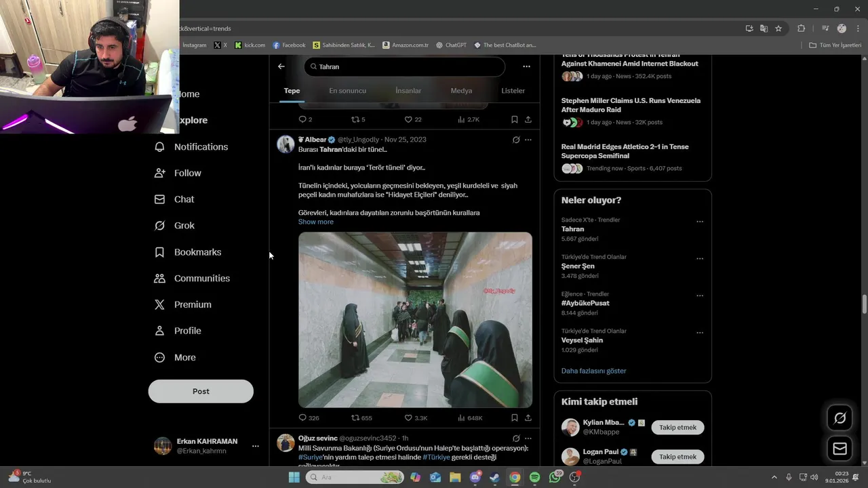Open kick.com bookmark in bookmarks bar
The image size is (868, 488).
(250, 45)
